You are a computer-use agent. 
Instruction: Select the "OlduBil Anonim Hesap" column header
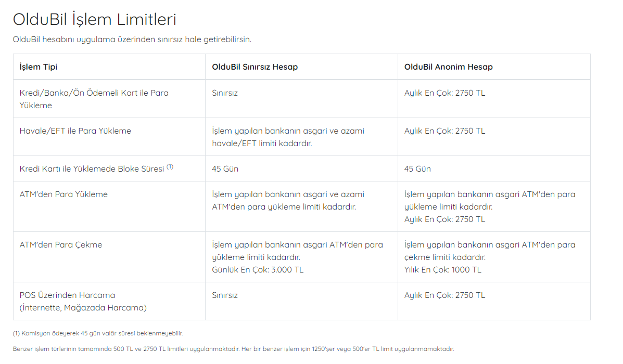coord(448,67)
